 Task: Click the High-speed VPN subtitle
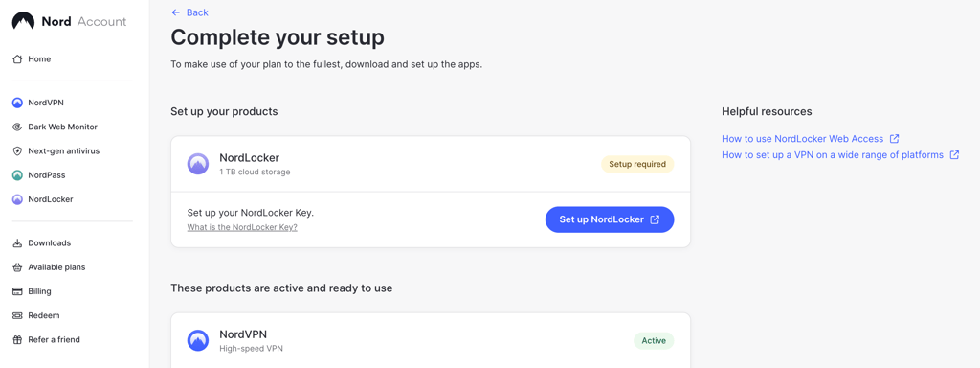coord(251,349)
